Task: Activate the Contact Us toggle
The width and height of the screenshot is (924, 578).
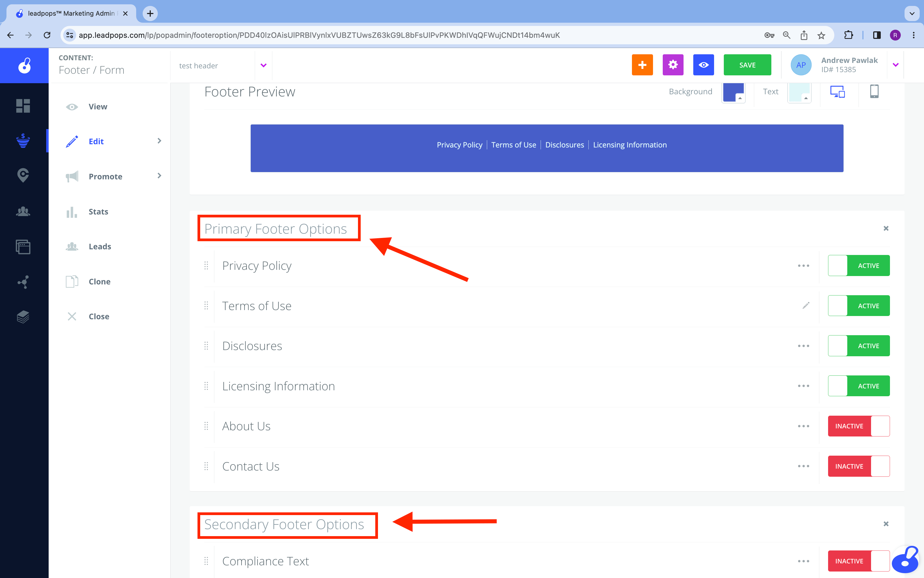Action: [x=859, y=466]
